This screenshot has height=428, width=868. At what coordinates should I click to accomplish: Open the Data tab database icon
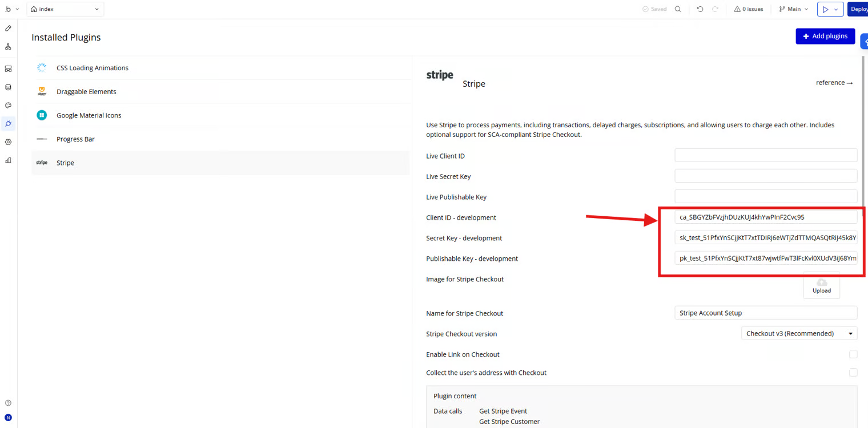8,87
